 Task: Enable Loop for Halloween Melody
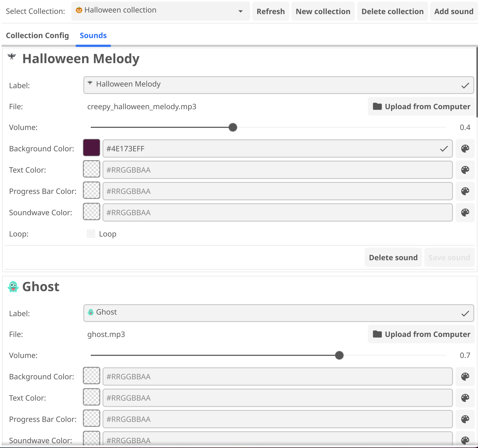[91, 234]
